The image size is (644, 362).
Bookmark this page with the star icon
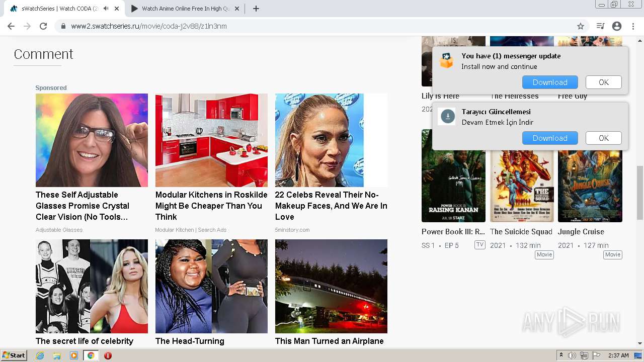581,26
